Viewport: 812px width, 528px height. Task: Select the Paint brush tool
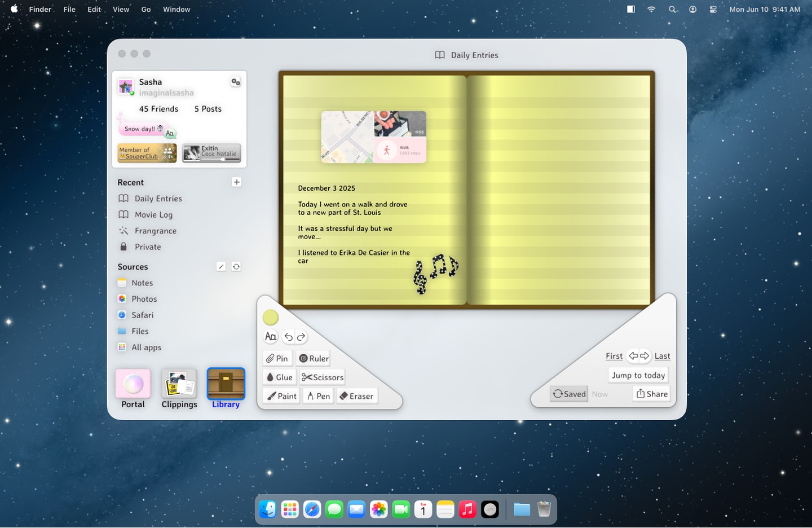[281, 396]
